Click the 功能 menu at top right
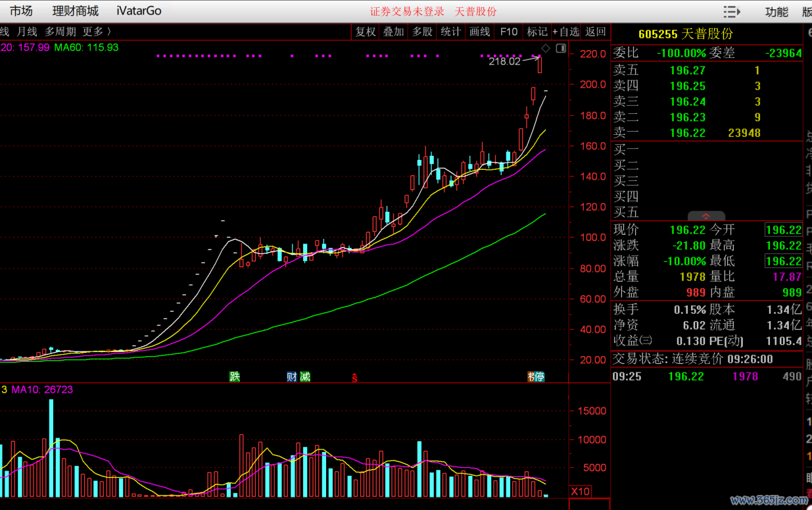This screenshot has width=812, height=510. (776, 12)
